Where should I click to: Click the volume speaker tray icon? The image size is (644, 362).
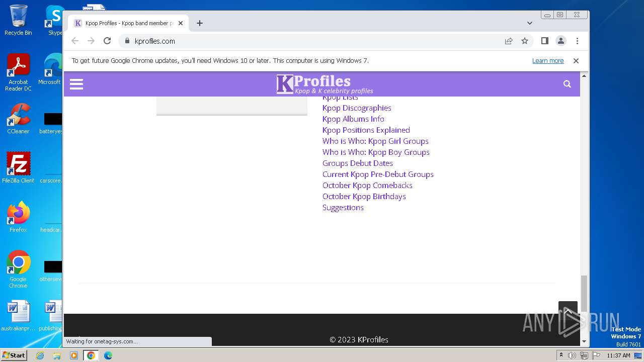[572, 355]
